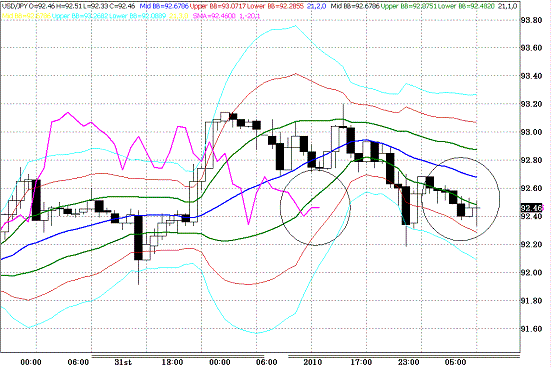
Task: Click the green Lower BB=92.4820 legend entry
Action: [466, 6]
